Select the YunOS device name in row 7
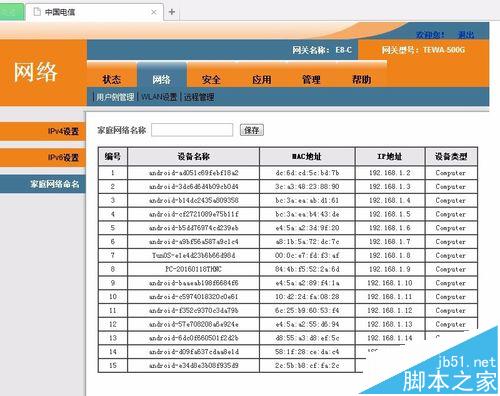The image size is (500, 396). [194, 255]
